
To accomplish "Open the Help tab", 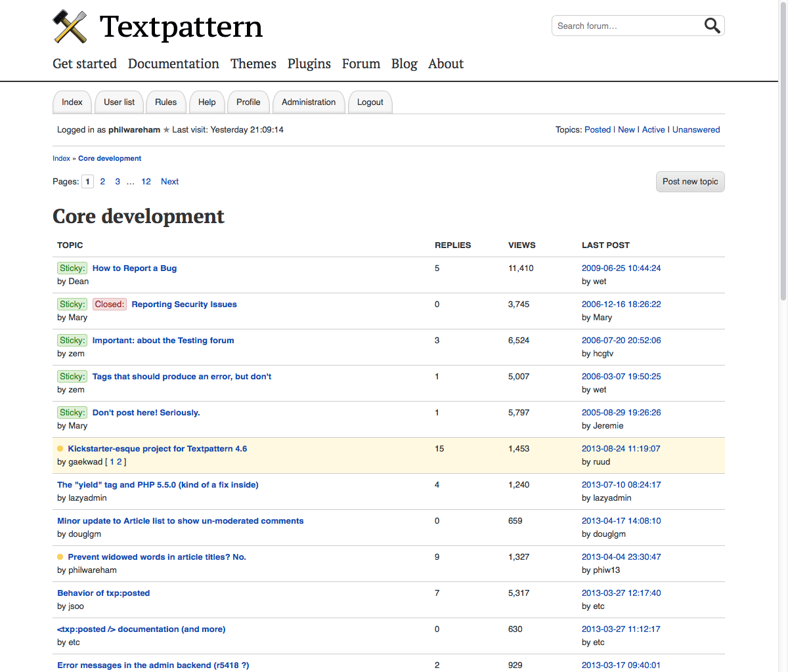I will (207, 102).
